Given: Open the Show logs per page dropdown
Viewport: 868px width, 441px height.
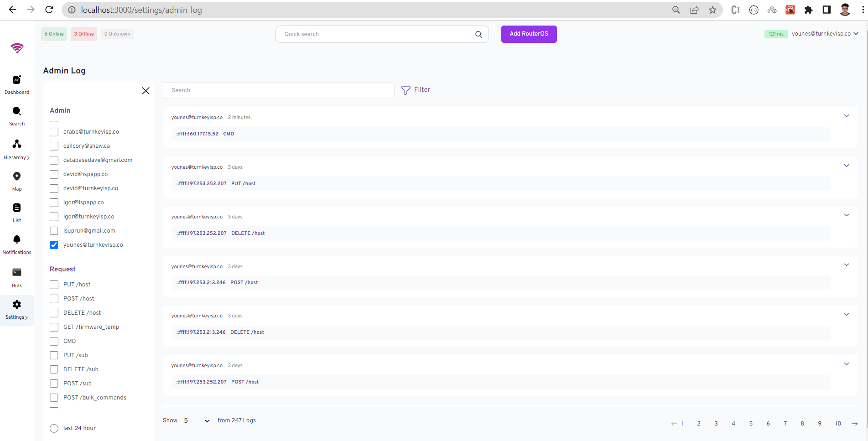Looking at the screenshot, I should pos(197,420).
